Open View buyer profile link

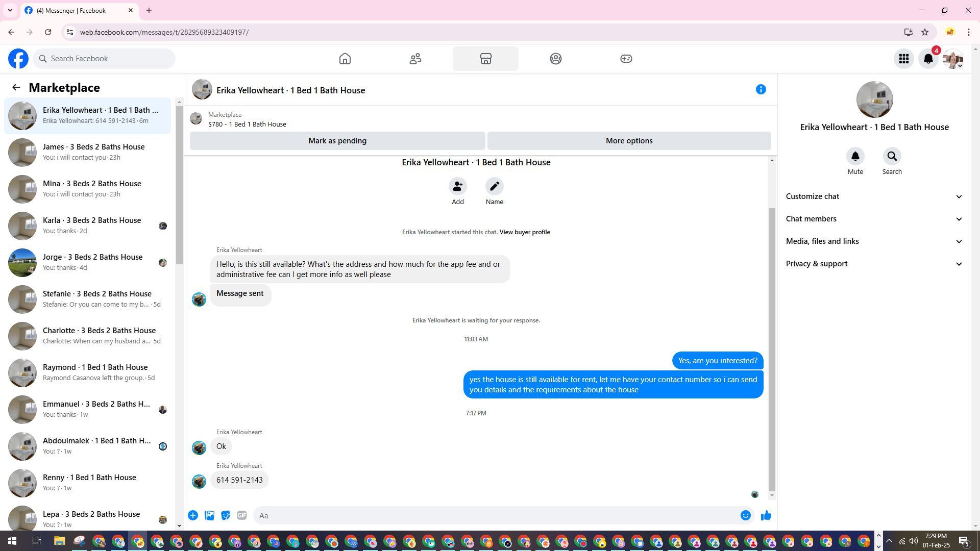pyautogui.click(x=524, y=232)
